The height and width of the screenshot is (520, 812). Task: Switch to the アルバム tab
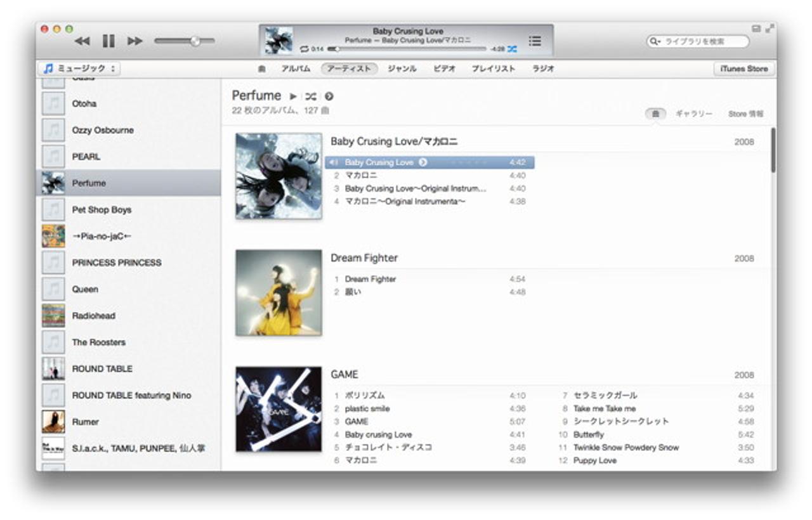[296, 68]
